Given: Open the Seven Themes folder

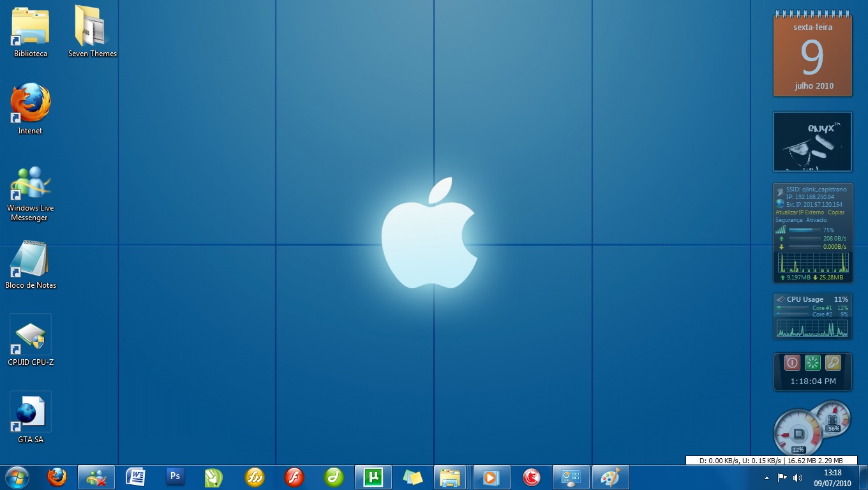Looking at the screenshot, I should click(x=92, y=32).
